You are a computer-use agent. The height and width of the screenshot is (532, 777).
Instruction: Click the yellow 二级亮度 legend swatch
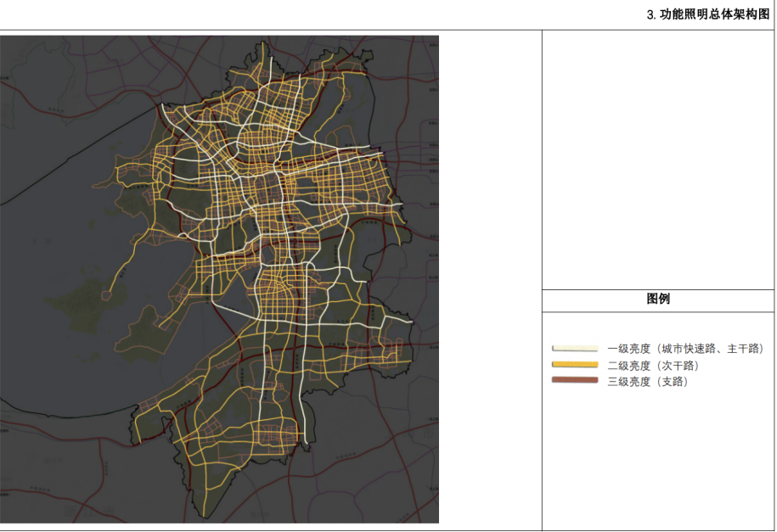point(576,365)
